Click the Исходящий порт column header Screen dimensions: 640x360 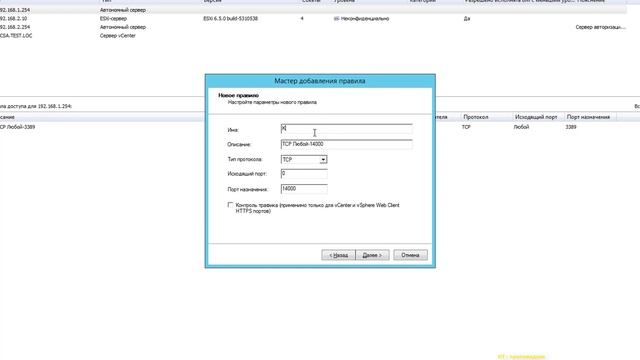coord(536,117)
